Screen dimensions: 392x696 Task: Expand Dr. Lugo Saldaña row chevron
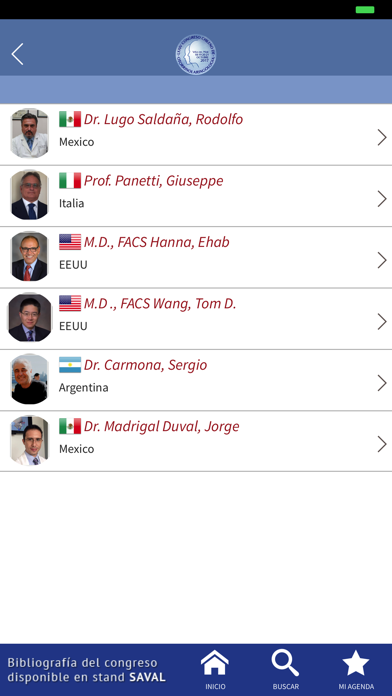coord(382,138)
